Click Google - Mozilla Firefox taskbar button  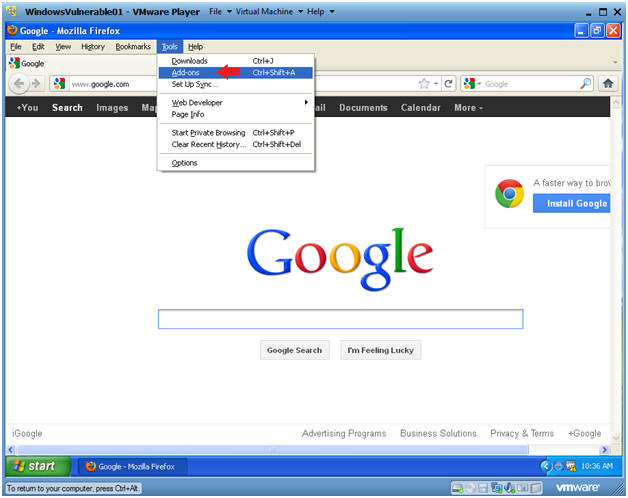point(131,466)
